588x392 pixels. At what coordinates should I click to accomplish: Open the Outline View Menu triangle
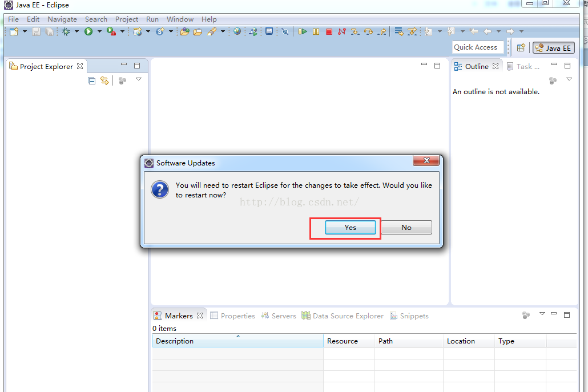coord(569,79)
